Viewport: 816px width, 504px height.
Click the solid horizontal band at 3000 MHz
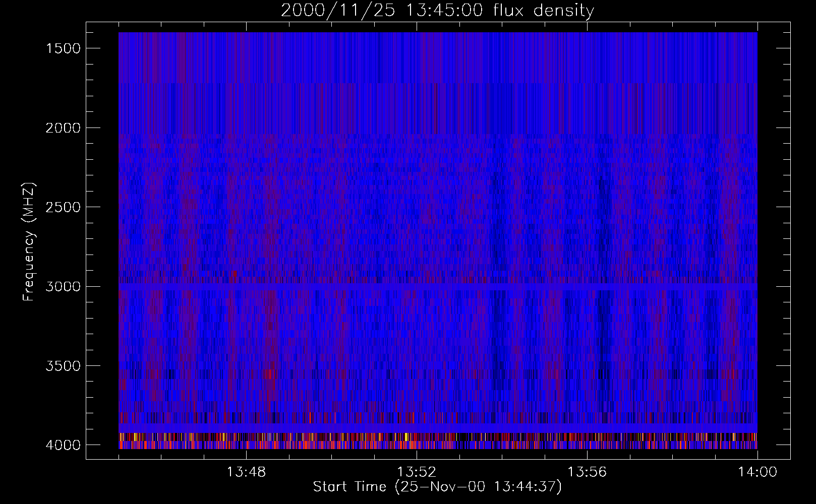(438, 286)
